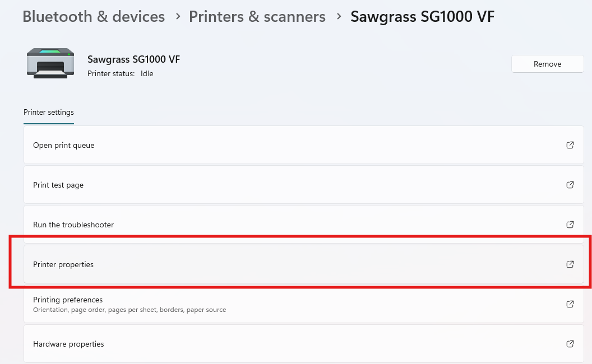Viewport: 592px width, 364px height.
Task: Click the chevron after Bluetooth & devices
Action: click(x=178, y=17)
